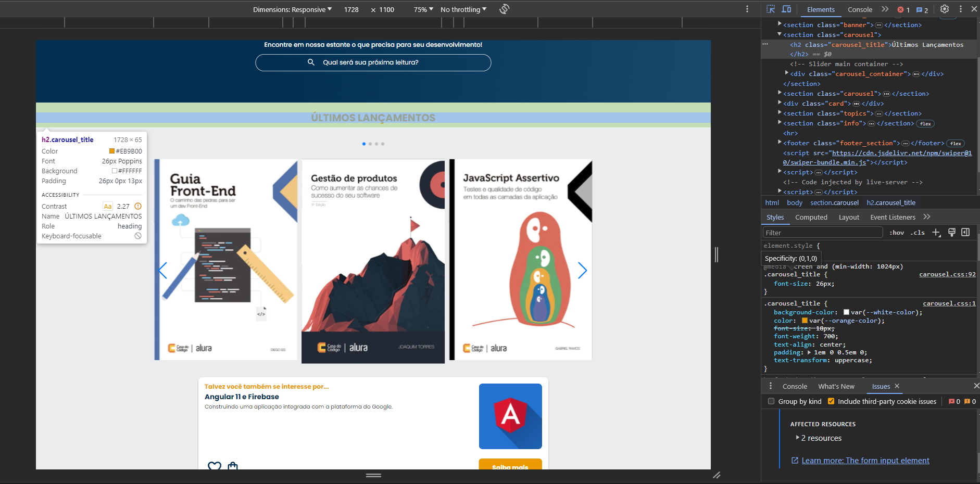The width and height of the screenshot is (980, 484).
Task: Check the Group by kind checkbox
Action: tap(771, 401)
